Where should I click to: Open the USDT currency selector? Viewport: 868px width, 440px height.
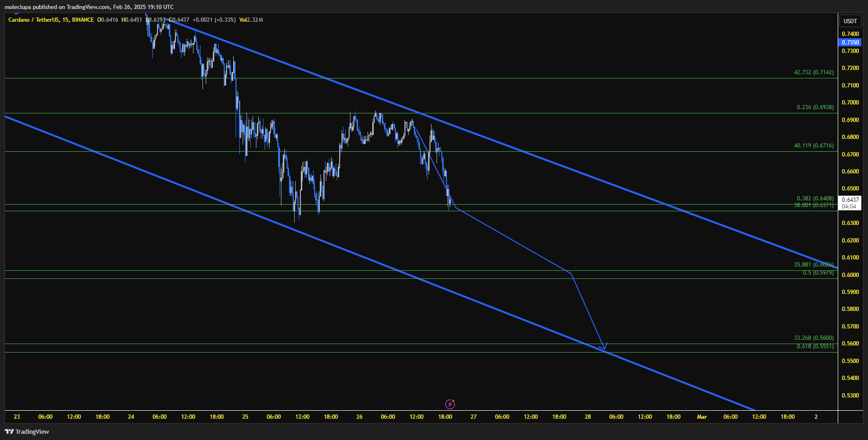(x=850, y=21)
